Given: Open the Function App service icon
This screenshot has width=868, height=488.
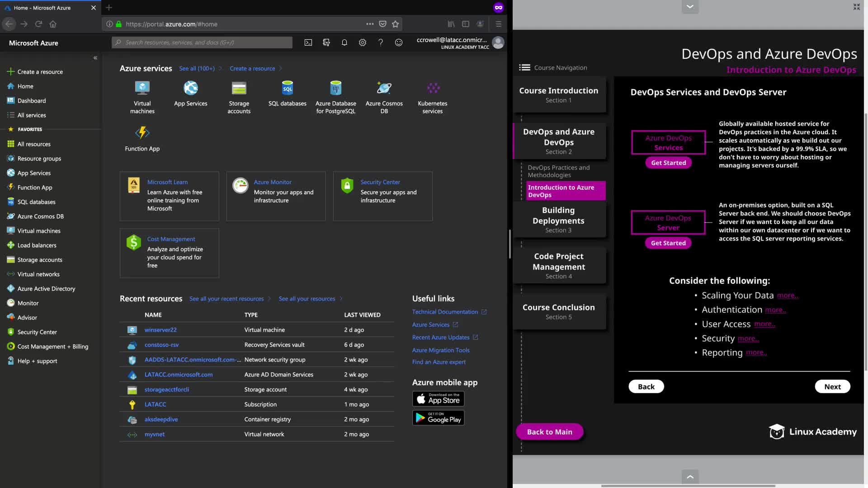Looking at the screenshot, I should point(142,133).
